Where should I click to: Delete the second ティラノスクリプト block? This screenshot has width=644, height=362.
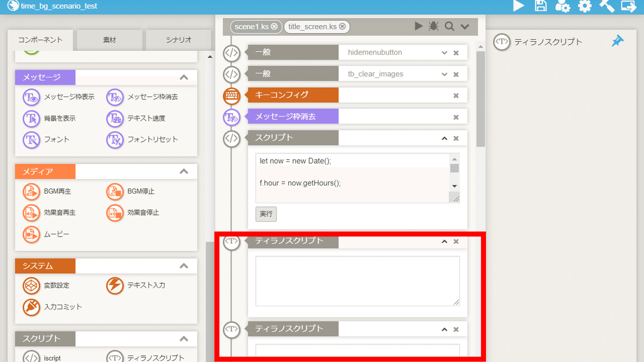click(x=456, y=329)
